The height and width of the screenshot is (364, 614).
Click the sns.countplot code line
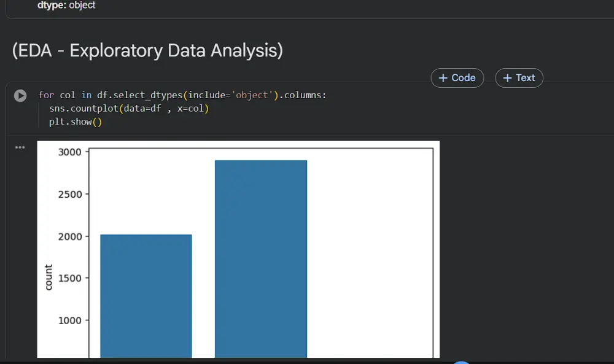click(x=129, y=109)
